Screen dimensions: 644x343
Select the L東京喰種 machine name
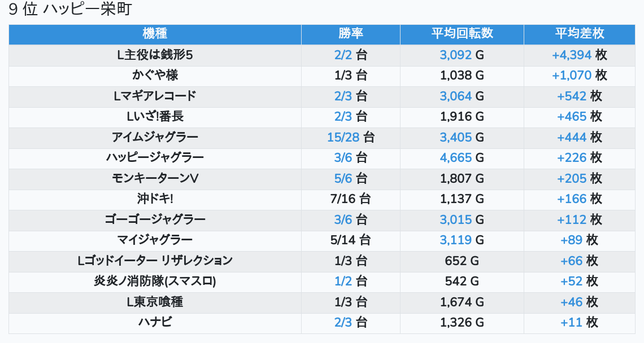pos(155,302)
